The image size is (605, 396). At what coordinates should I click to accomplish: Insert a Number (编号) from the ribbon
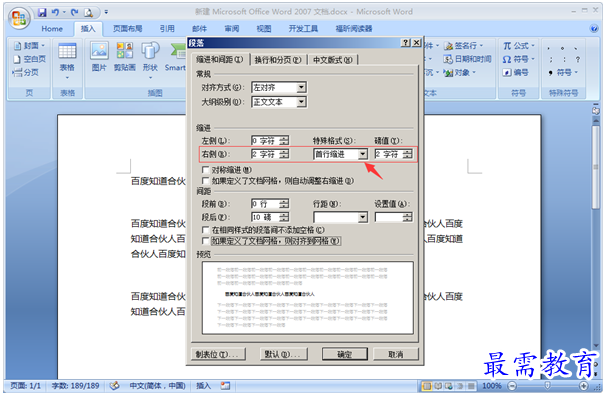point(515,72)
